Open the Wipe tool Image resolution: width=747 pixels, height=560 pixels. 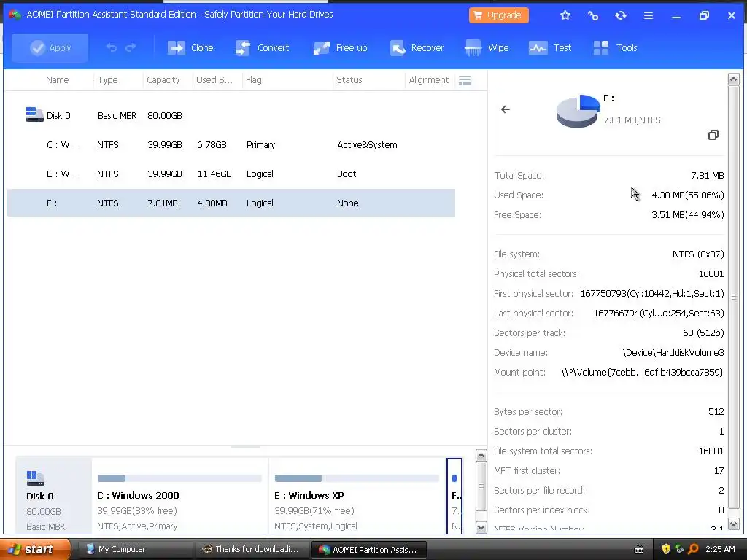click(x=487, y=47)
